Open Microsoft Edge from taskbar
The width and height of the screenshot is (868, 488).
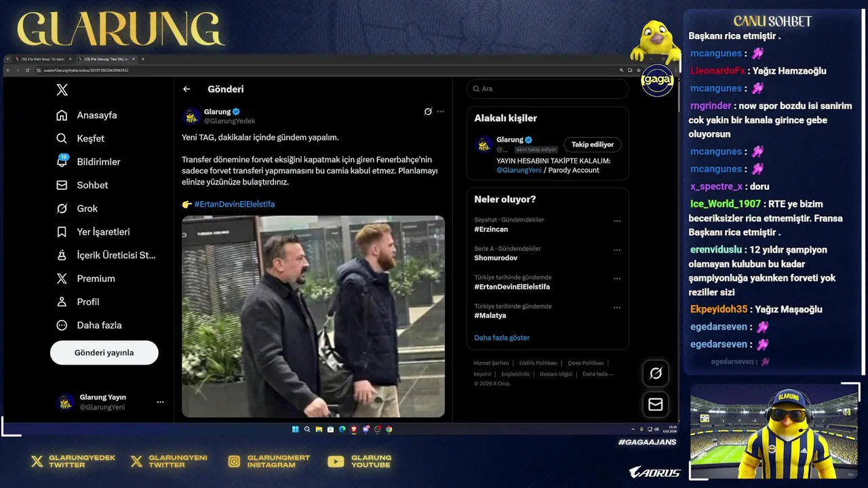[342, 429]
